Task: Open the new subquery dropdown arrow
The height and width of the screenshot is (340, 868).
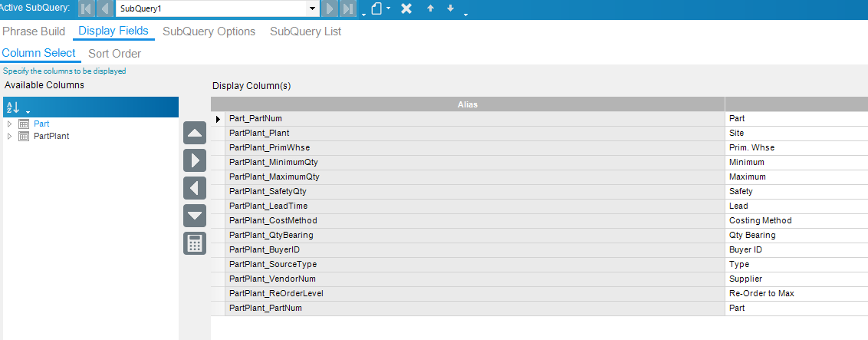Action: [389, 8]
